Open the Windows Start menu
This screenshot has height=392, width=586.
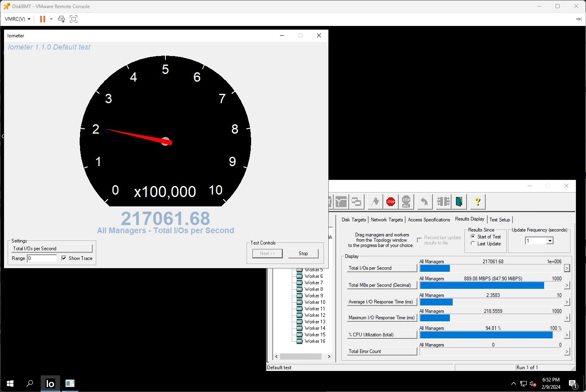click(x=10, y=383)
